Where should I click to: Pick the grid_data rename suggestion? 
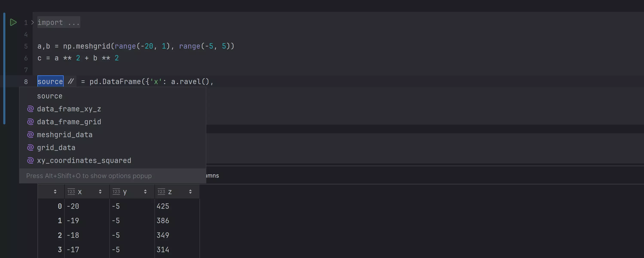(x=56, y=147)
